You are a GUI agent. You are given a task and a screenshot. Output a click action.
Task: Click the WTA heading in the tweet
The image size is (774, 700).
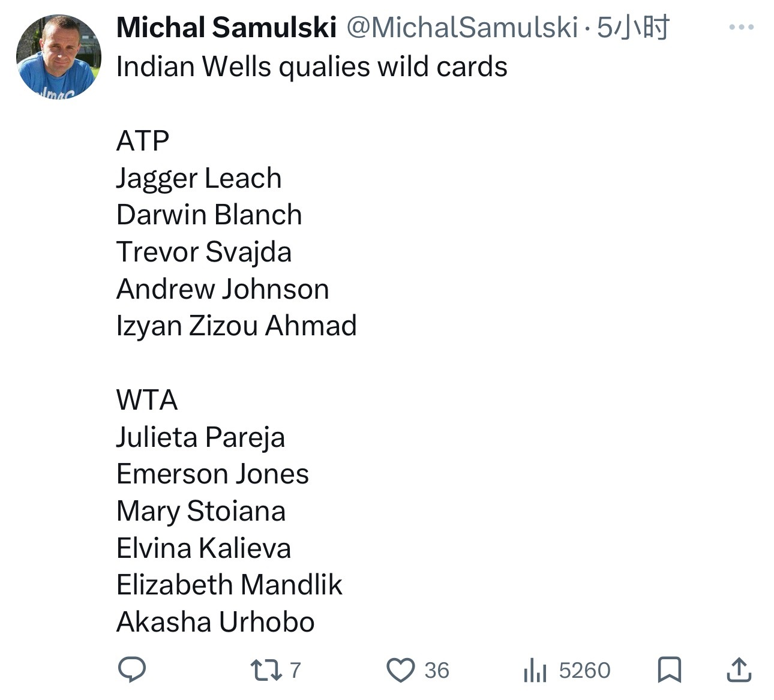pyautogui.click(x=147, y=400)
